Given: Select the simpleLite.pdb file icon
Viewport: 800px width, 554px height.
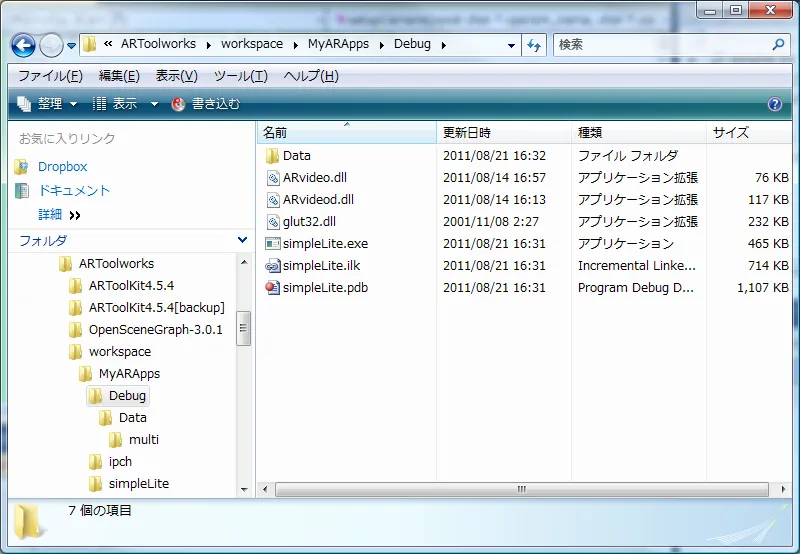Looking at the screenshot, I should tap(273, 287).
